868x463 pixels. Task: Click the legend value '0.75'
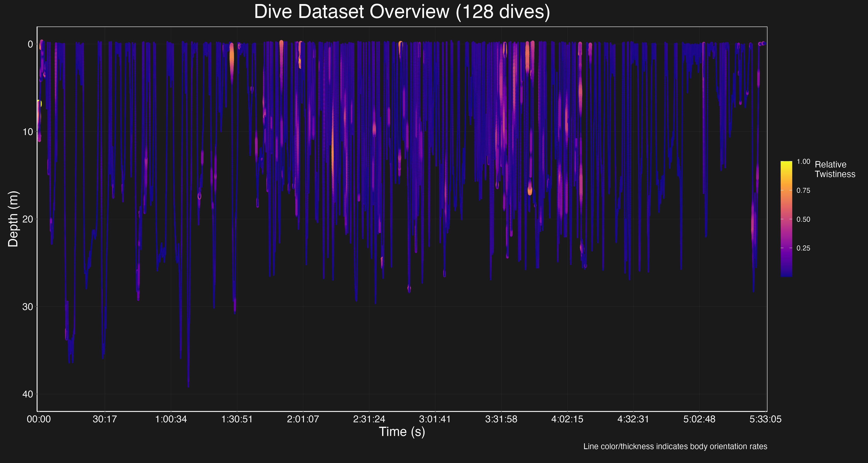803,190
